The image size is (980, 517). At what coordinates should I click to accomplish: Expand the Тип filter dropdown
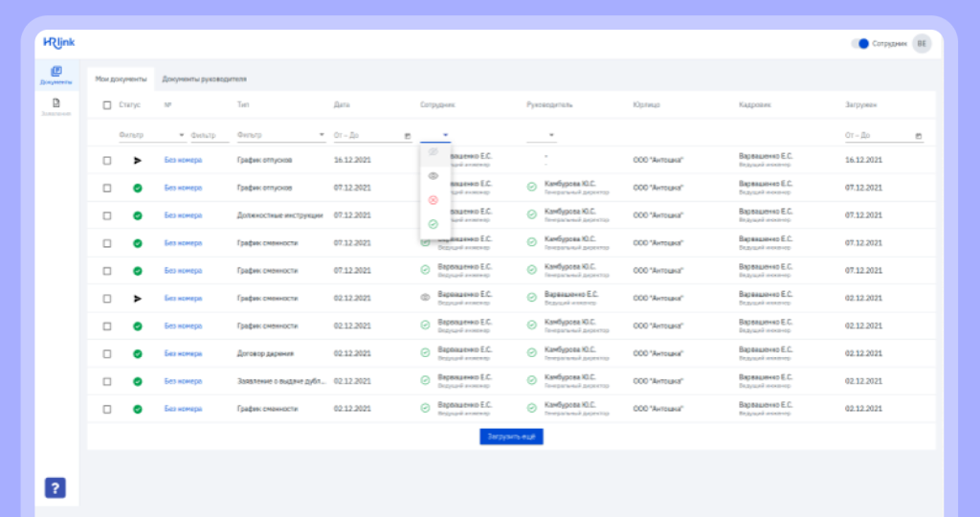pos(322,136)
